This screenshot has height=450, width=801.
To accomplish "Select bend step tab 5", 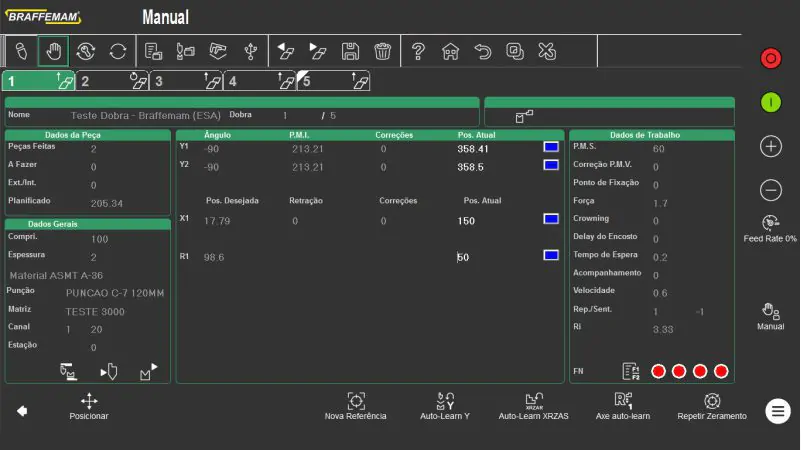I will pyautogui.click(x=333, y=81).
